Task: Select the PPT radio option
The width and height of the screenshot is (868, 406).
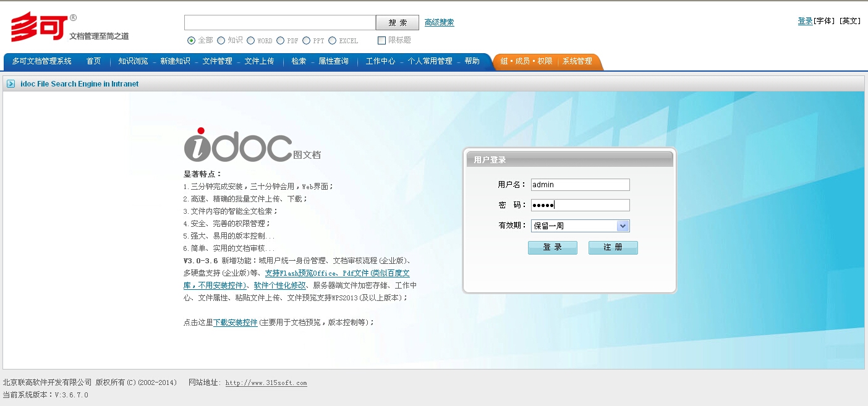Action: [x=306, y=41]
